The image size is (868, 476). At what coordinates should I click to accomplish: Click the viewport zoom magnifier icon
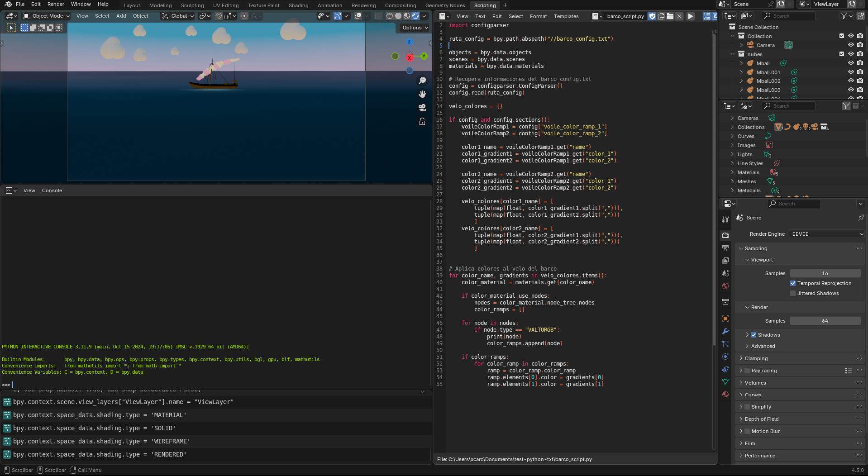pyautogui.click(x=422, y=81)
